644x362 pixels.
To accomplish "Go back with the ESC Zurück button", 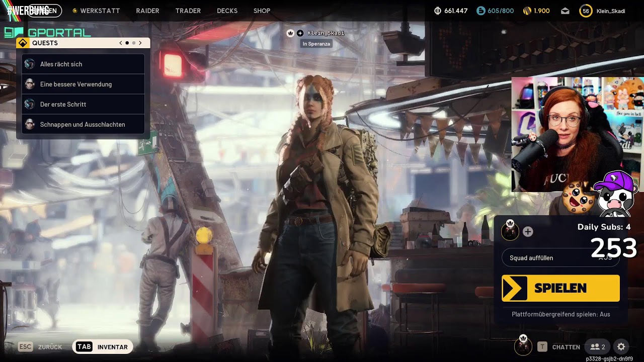I will click(40, 347).
